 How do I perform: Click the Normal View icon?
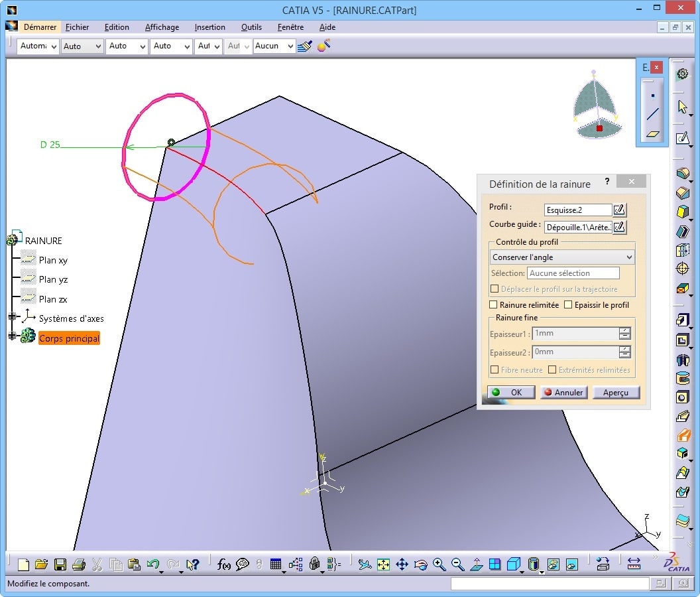click(x=477, y=564)
